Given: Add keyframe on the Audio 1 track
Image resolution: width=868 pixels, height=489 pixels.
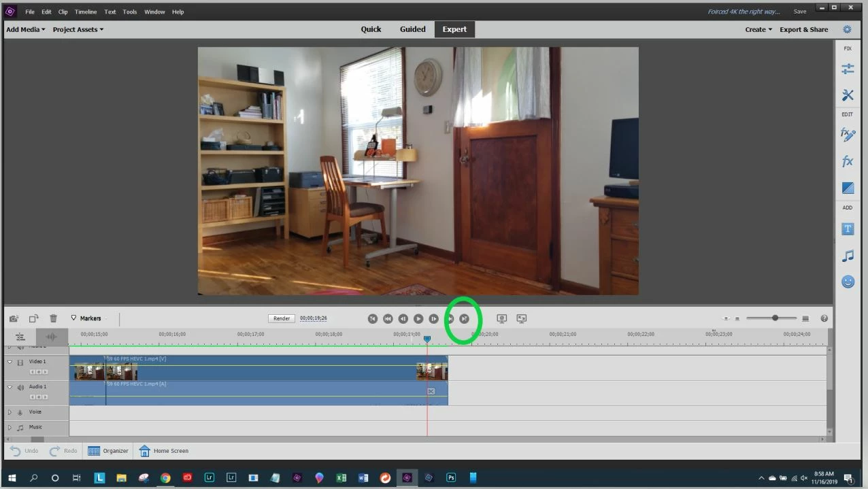Looking at the screenshot, I should click(39, 397).
